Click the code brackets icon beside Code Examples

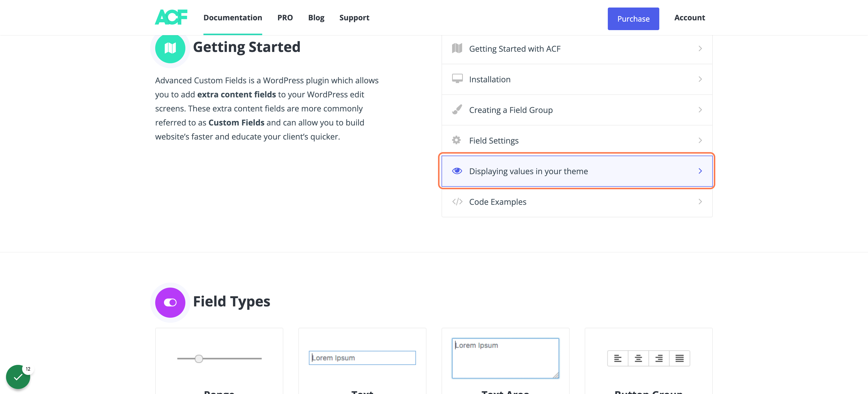click(457, 202)
